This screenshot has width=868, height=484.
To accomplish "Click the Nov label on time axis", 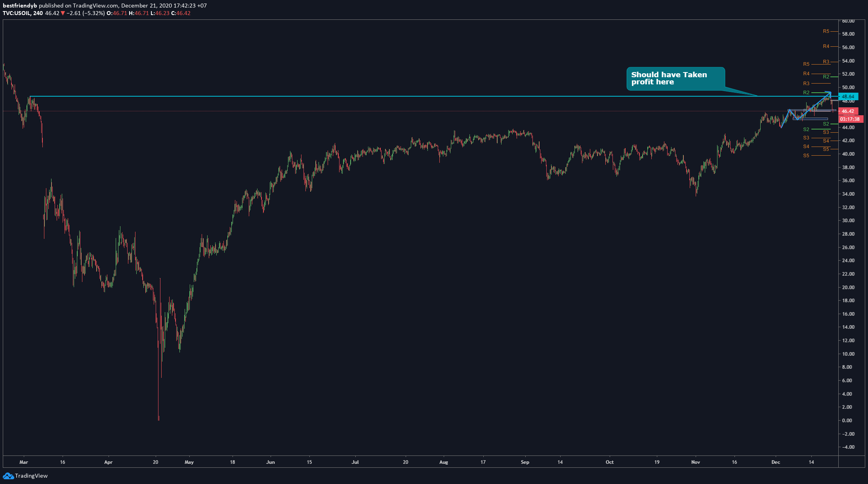I will click(696, 462).
